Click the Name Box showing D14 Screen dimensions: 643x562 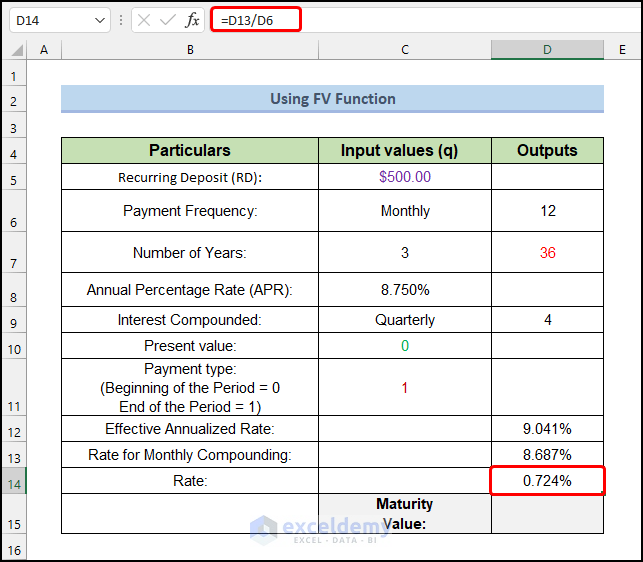point(50,20)
